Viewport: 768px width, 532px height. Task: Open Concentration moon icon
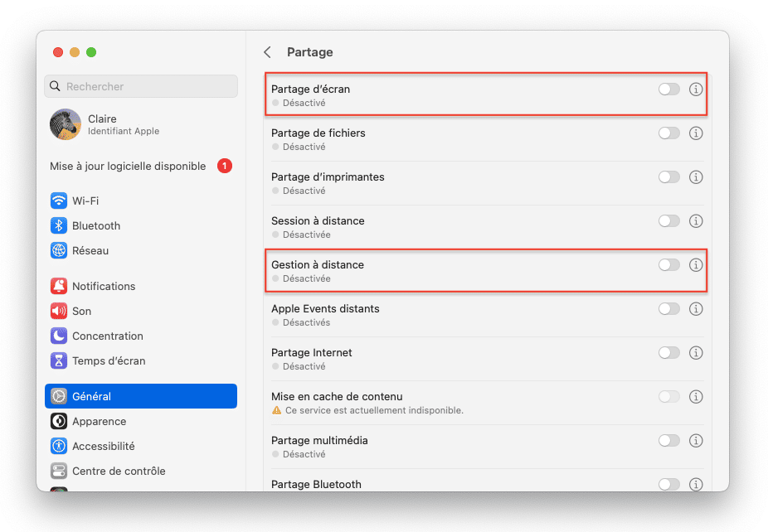click(59, 336)
